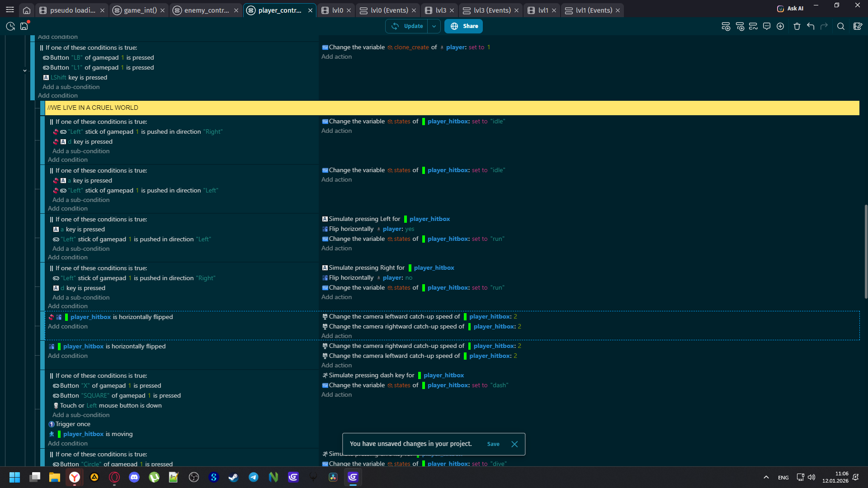Click the Add a sub-event icon
The height and width of the screenshot is (488, 868).
pos(740,26)
